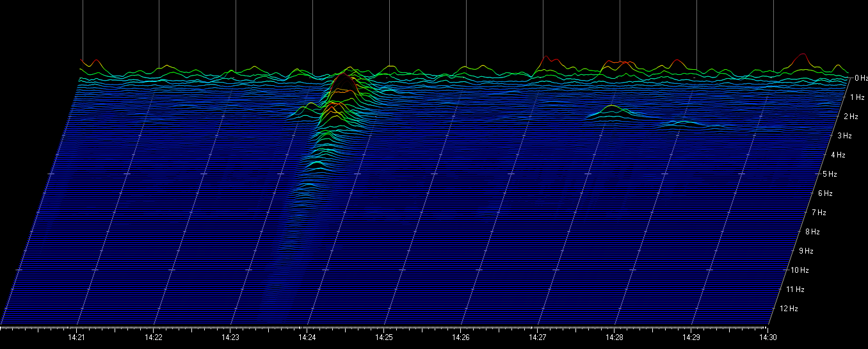Viewport: 868px width, 349px height.
Task: Select the 14:30 time axis label
Action: 768,337
